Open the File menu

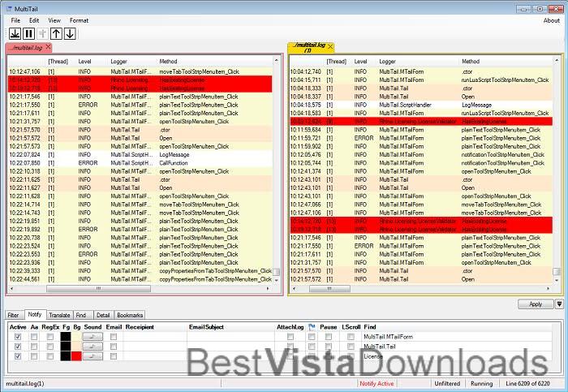click(x=15, y=20)
